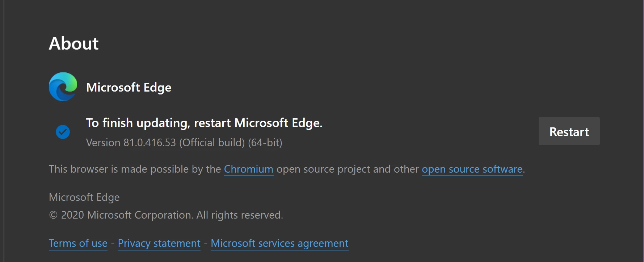Click the Microsoft Edge logo icon
Image resolution: width=644 pixels, height=262 pixels.
[x=63, y=87]
